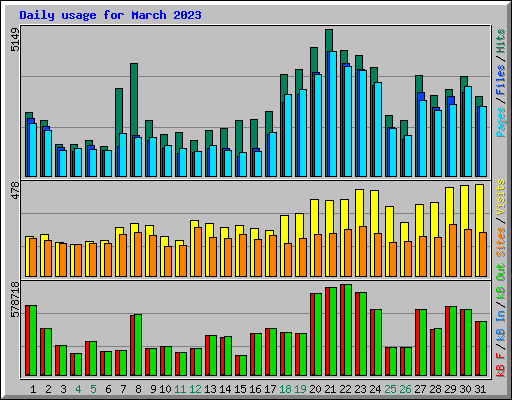The width and height of the screenshot is (512, 400).
Task: Click the green kB Out bar for day 1
Action: point(33,340)
